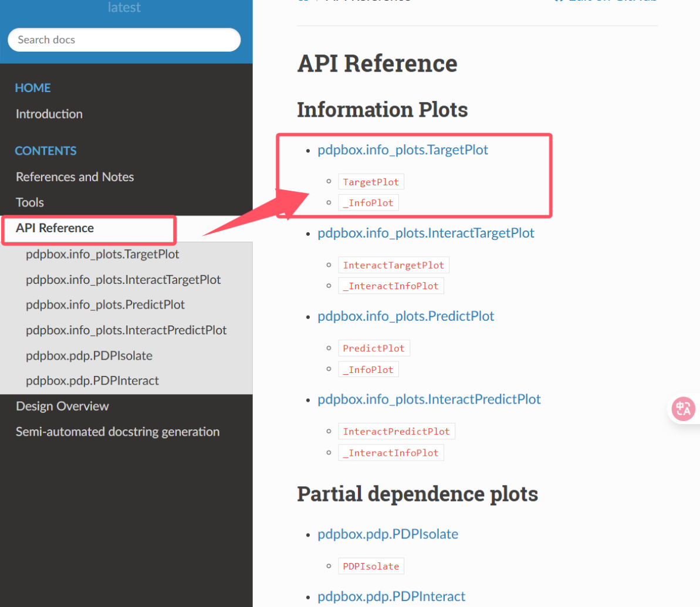Follow the pdpbox.info_plots.PredictPlot content link
Image resolution: width=700 pixels, height=607 pixels.
point(406,316)
